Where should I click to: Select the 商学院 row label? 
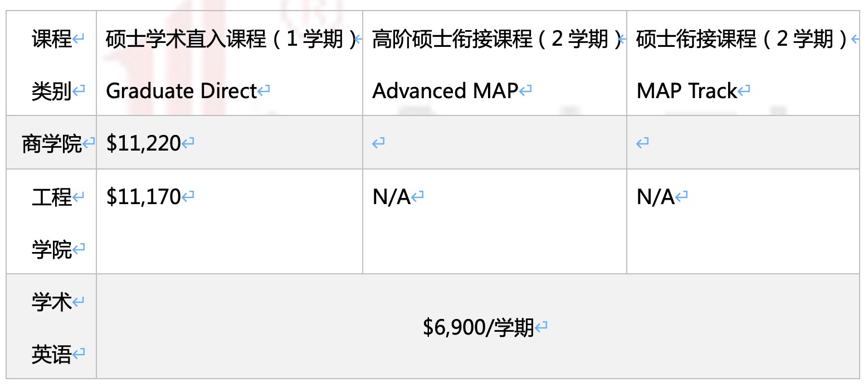tap(52, 144)
